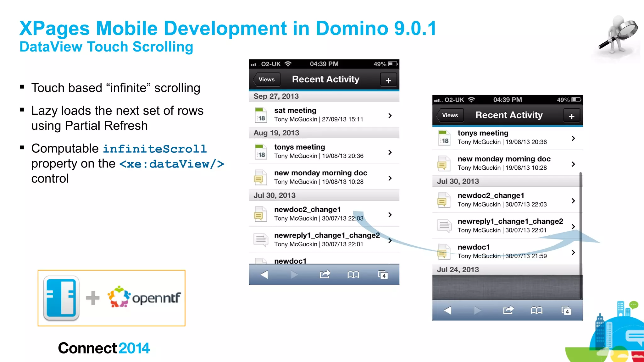Screen dimensions: 644x362
Task: Click battery indicator in left phone status bar
Action: 393,64
